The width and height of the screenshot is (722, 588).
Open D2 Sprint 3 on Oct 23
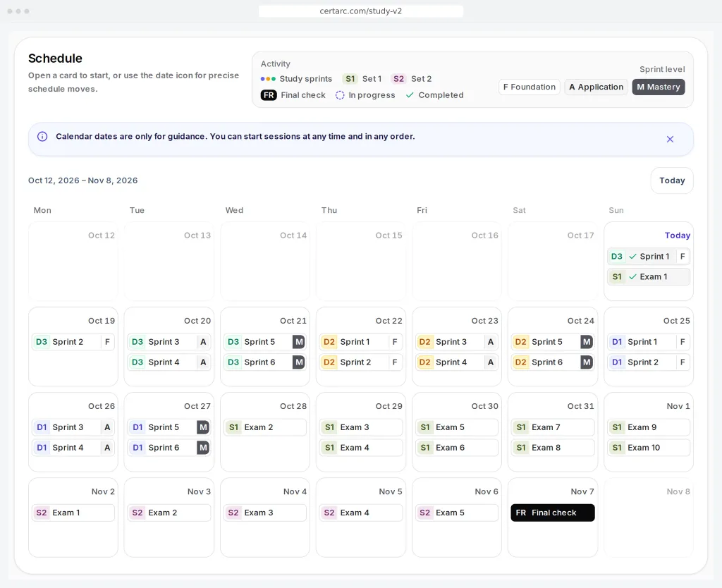[457, 342]
